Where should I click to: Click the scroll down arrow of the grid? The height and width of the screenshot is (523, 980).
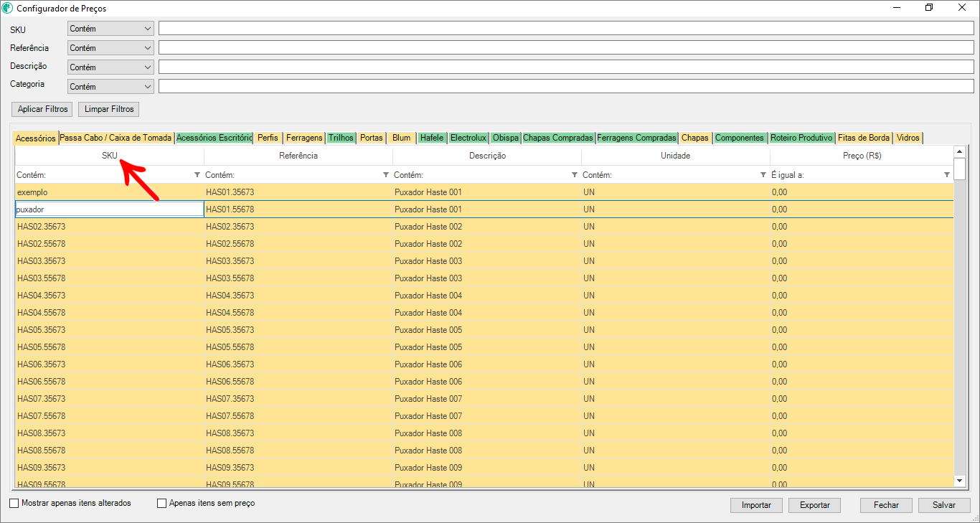tap(960, 480)
